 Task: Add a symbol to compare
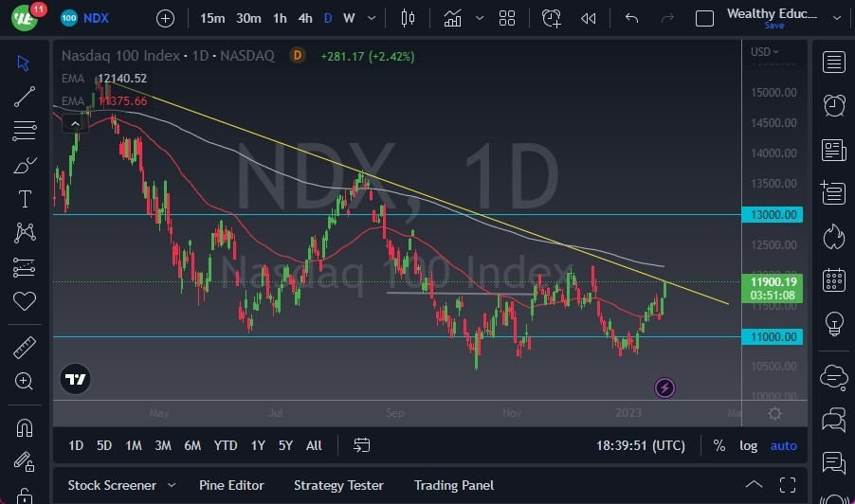click(x=165, y=19)
